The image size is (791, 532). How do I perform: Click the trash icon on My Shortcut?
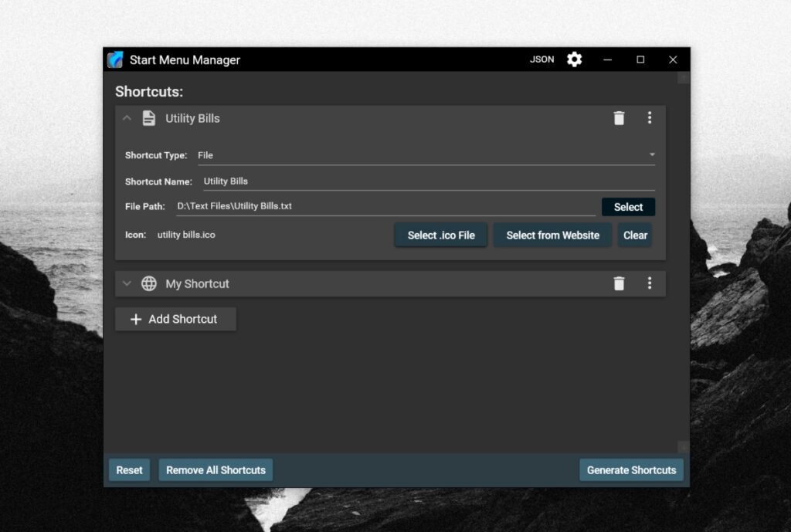coord(618,283)
